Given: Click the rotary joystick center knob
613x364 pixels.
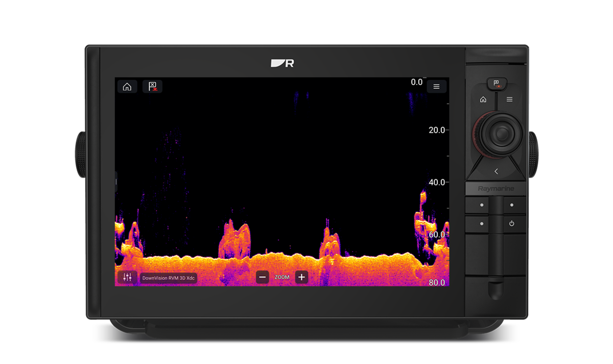Looking at the screenshot, I should pyautogui.click(x=503, y=134).
